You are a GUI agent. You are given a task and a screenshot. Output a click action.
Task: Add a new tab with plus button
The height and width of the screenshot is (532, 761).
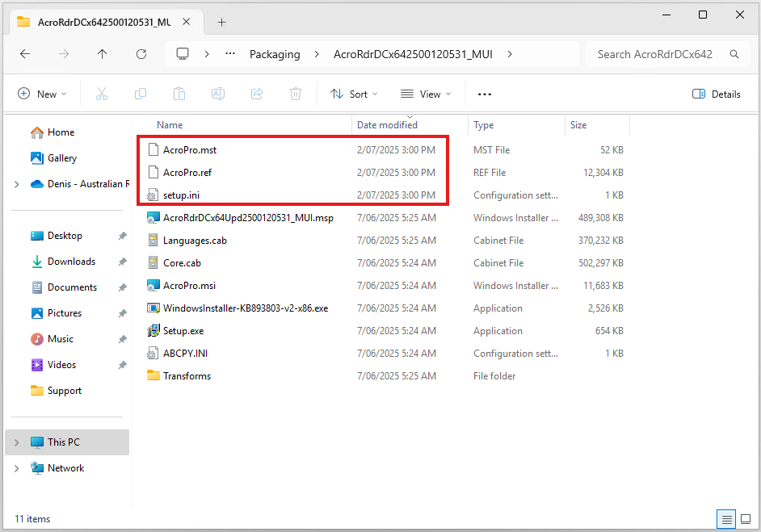click(x=221, y=22)
